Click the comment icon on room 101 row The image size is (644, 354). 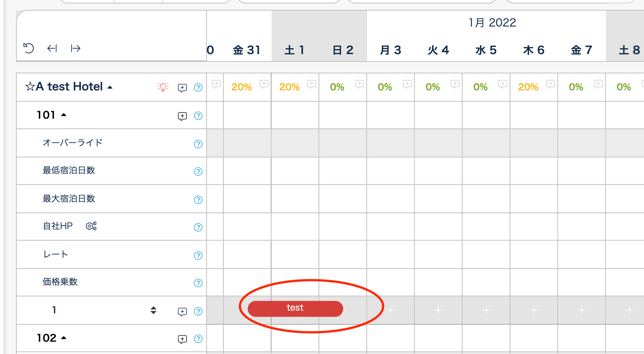point(182,116)
